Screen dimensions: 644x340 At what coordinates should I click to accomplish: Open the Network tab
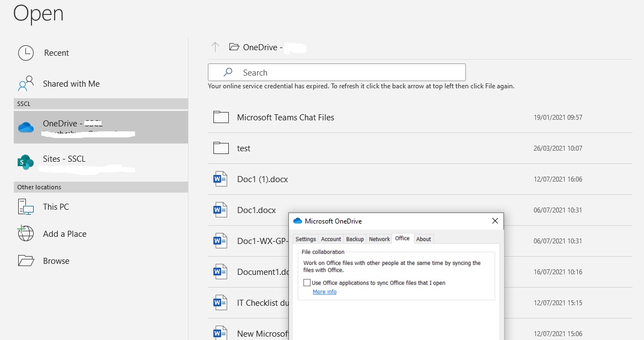[379, 239]
